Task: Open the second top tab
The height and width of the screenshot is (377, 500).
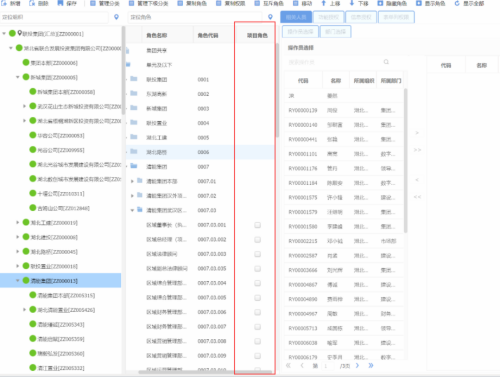Action: pyautogui.click(x=328, y=17)
